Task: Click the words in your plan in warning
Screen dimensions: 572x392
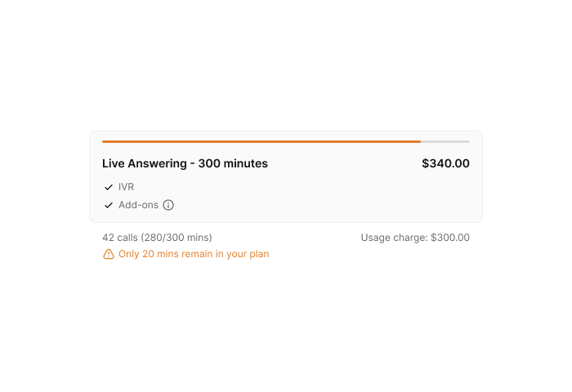Action: pyautogui.click(x=242, y=254)
